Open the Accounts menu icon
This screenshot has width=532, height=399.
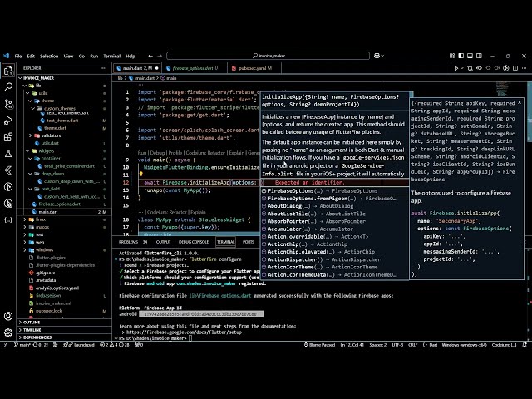8,316
